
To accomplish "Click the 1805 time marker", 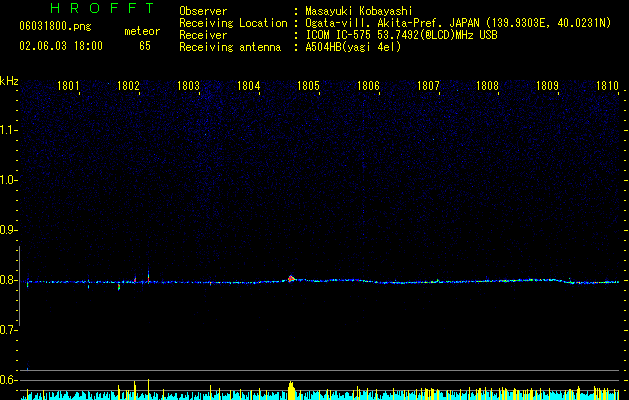I will (x=308, y=86).
